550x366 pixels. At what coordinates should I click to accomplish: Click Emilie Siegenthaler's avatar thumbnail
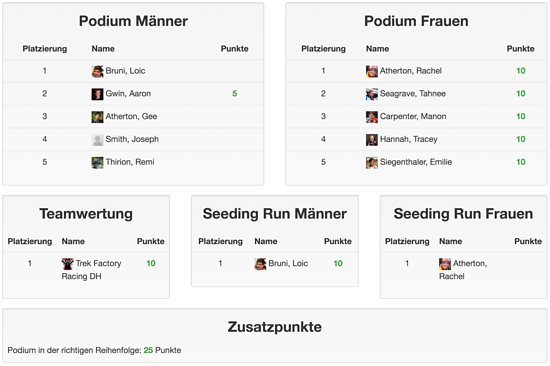[371, 162]
